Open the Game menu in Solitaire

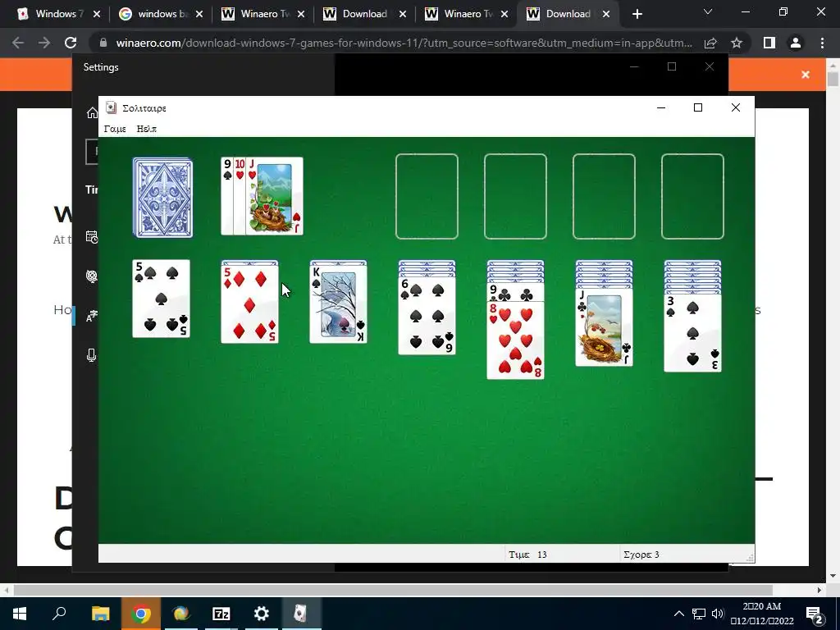point(115,129)
